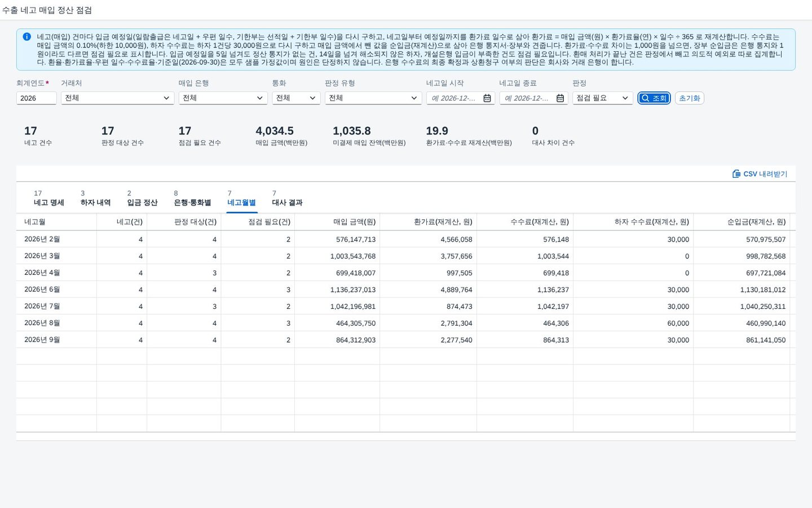This screenshot has height=508, width=812.
Task: Click the 점검 필요(건) column header
Action: tap(258, 222)
